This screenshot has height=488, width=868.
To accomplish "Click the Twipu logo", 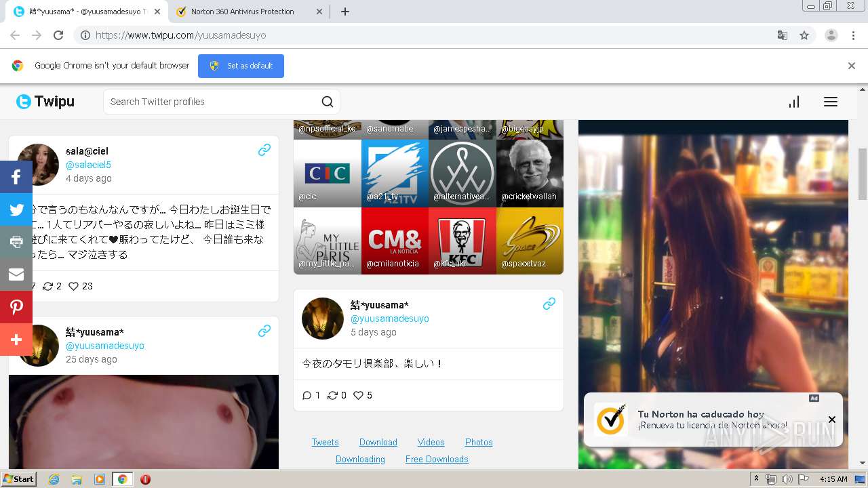I will (x=45, y=102).
